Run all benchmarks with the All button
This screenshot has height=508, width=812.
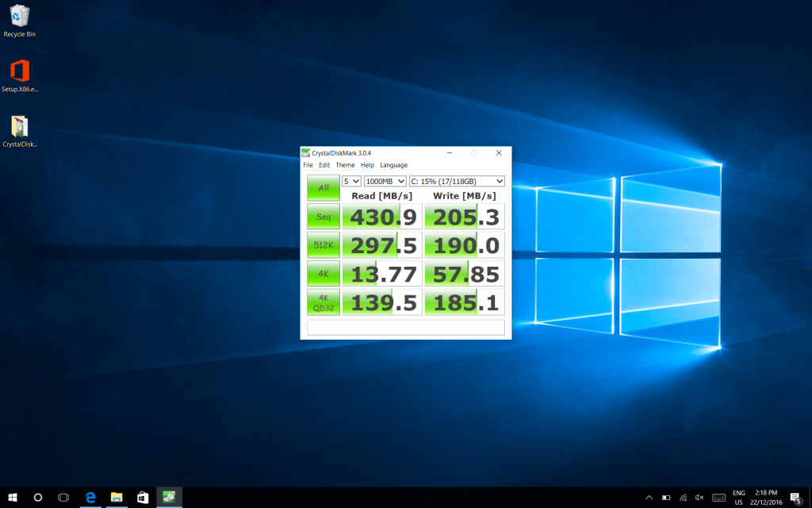point(324,187)
